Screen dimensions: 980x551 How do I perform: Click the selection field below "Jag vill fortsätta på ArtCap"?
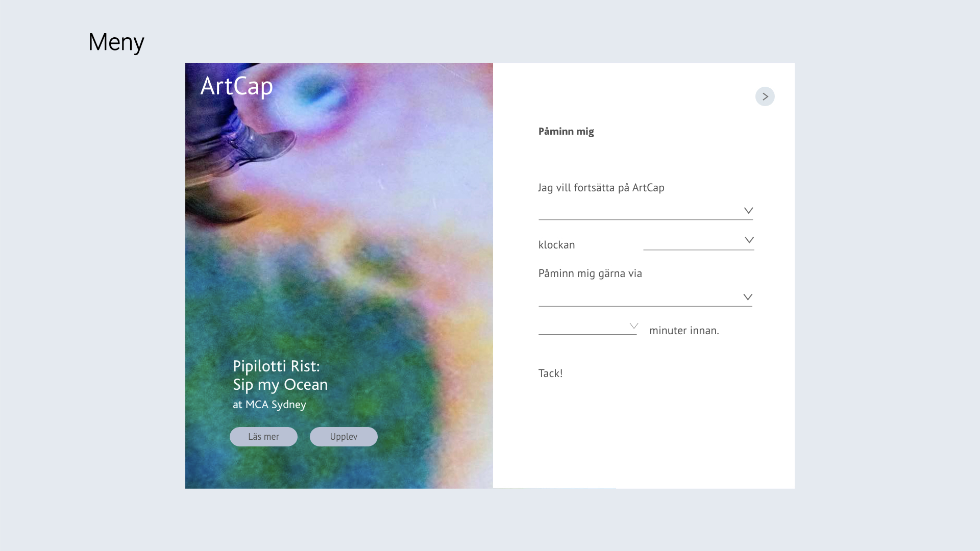[646, 211]
